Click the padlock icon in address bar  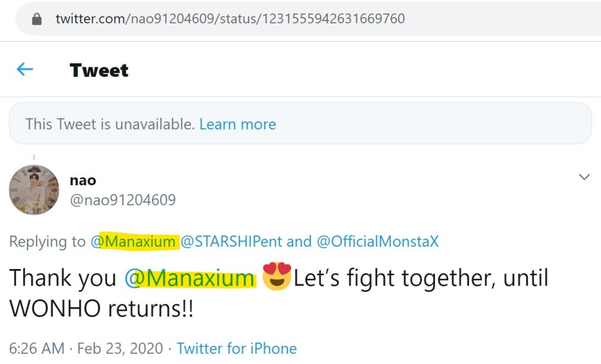click(x=37, y=19)
